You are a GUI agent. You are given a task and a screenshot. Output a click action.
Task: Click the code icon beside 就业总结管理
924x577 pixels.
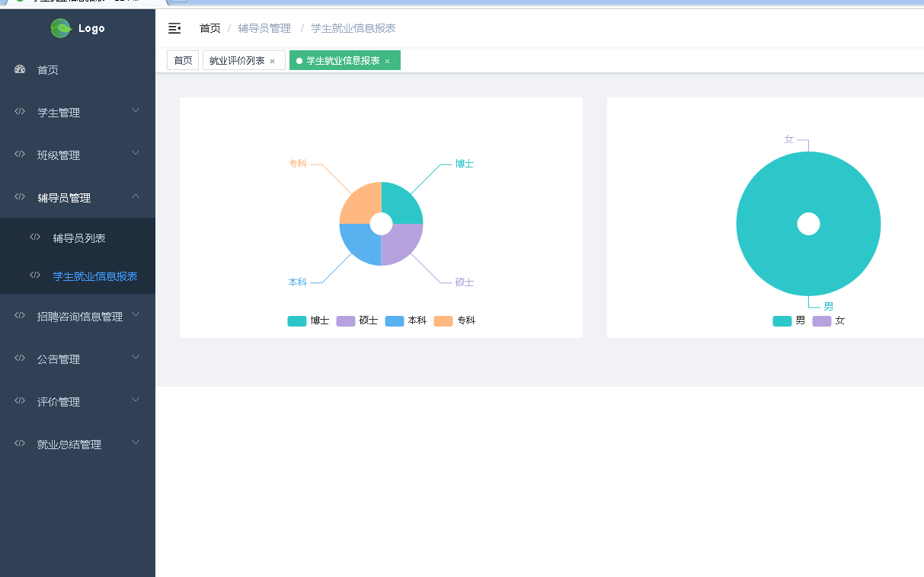coord(20,443)
